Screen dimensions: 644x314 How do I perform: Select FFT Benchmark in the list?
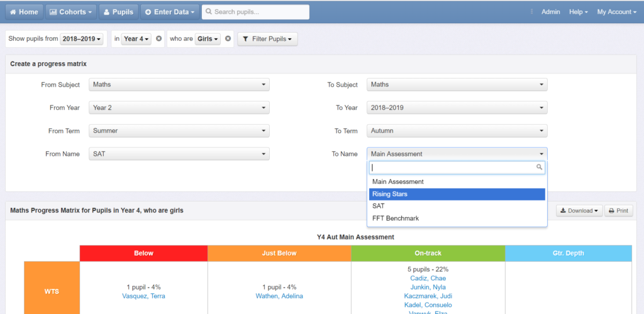point(457,219)
